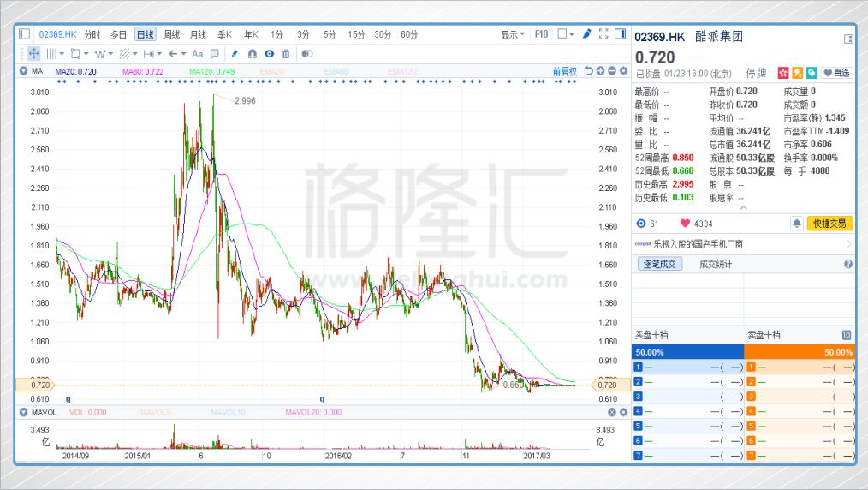Screen dimensions: 868x490
Task: Click the pencil edit drawings icon
Action: pyautogui.click(x=235, y=54)
